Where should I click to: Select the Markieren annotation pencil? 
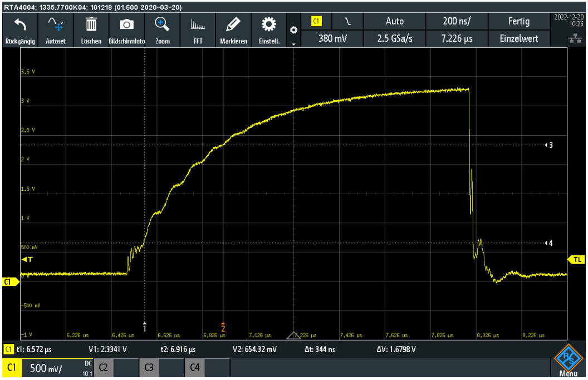click(x=233, y=28)
